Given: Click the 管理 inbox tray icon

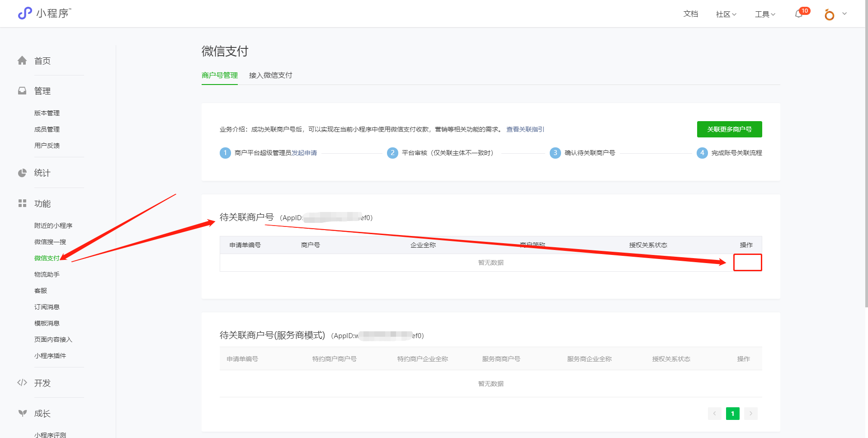Looking at the screenshot, I should click(22, 91).
